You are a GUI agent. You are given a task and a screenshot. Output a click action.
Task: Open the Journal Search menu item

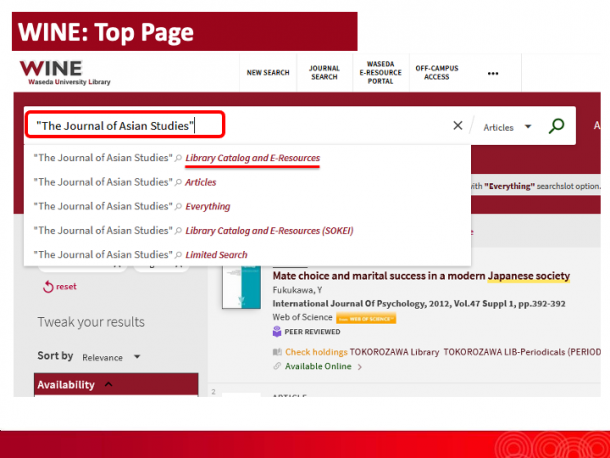(x=324, y=73)
